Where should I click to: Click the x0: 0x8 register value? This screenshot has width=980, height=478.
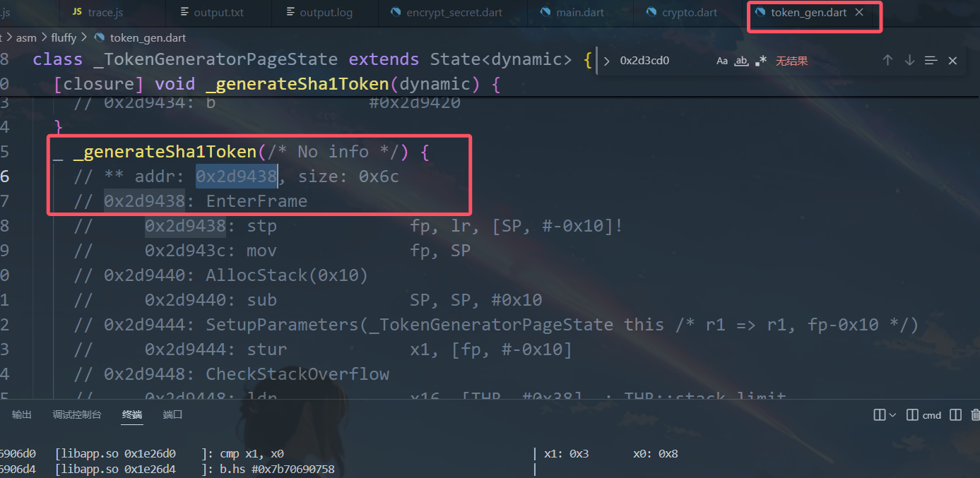[656, 454]
